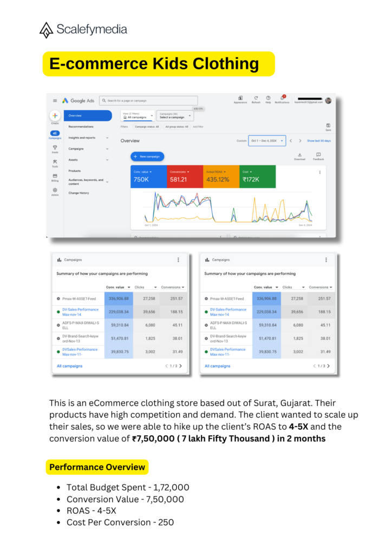Screen dimensions: 392x555
Task: Click the account email address text
Action: (308, 102)
